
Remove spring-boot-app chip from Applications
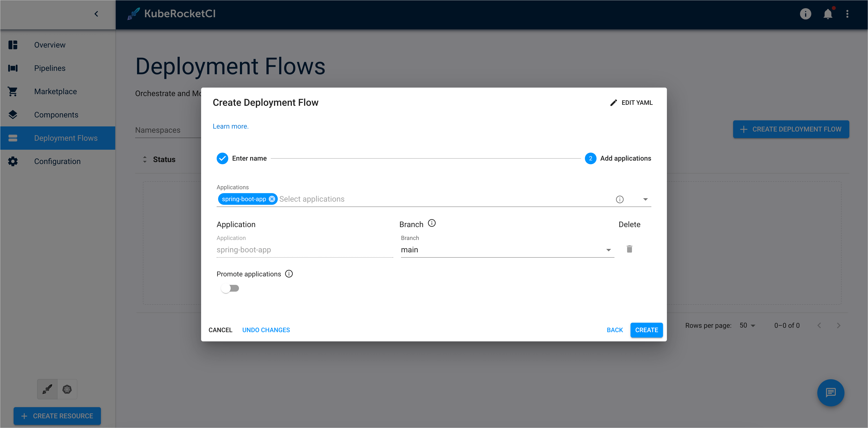point(272,199)
